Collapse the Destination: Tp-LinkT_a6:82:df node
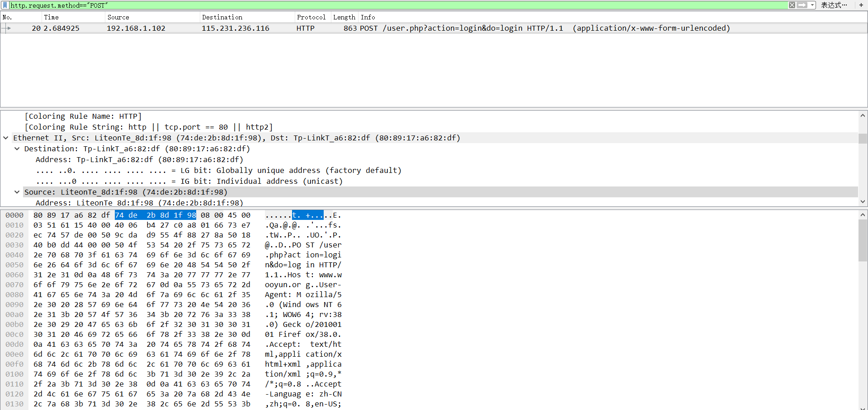This screenshot has width=868, height=410. pos(17,149)
